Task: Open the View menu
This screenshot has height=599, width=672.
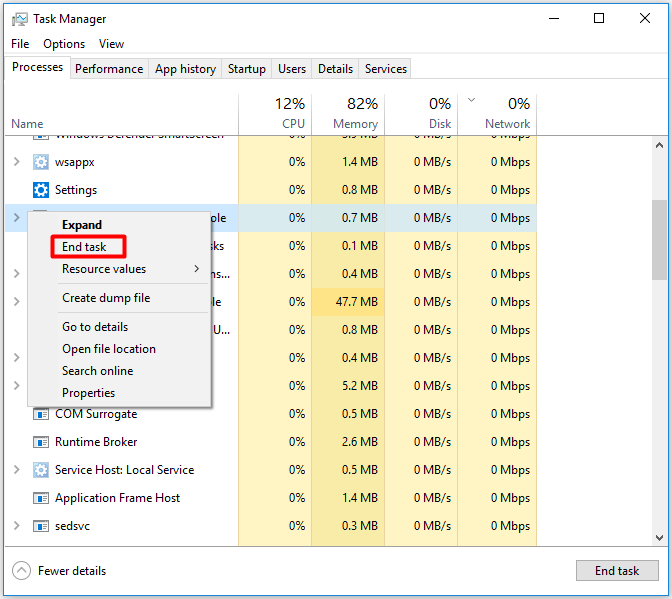Action: pos(111,44)
